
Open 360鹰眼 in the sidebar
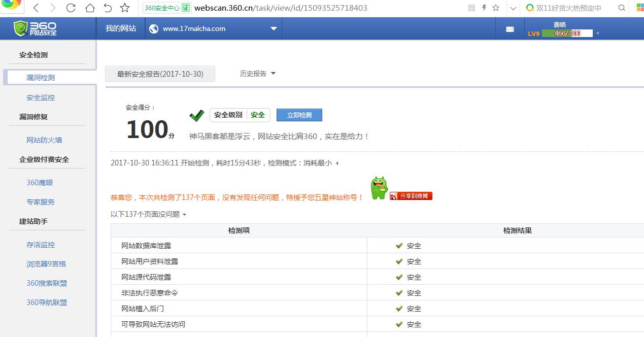[x=40, y=183]
